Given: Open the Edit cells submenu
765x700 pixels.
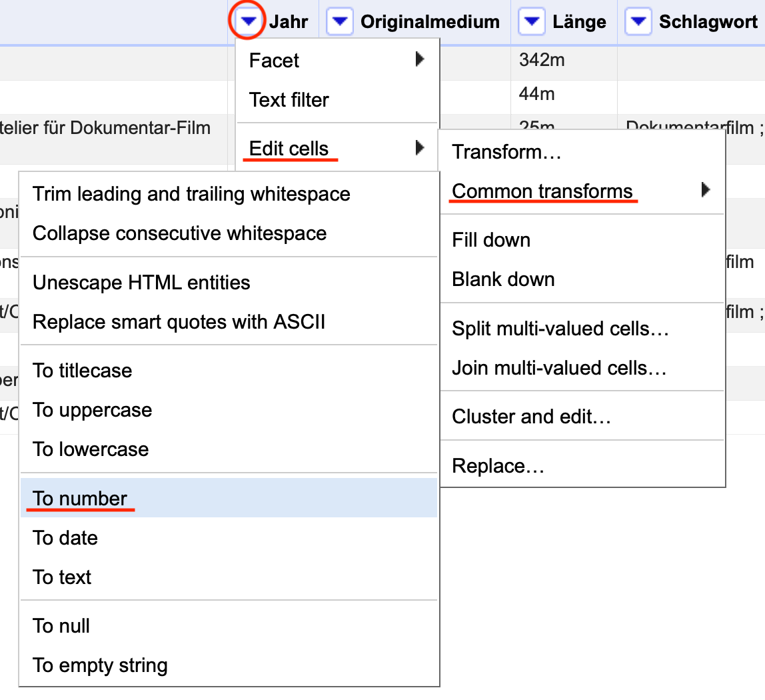Looking at the screenshot, I should [337, 149].
